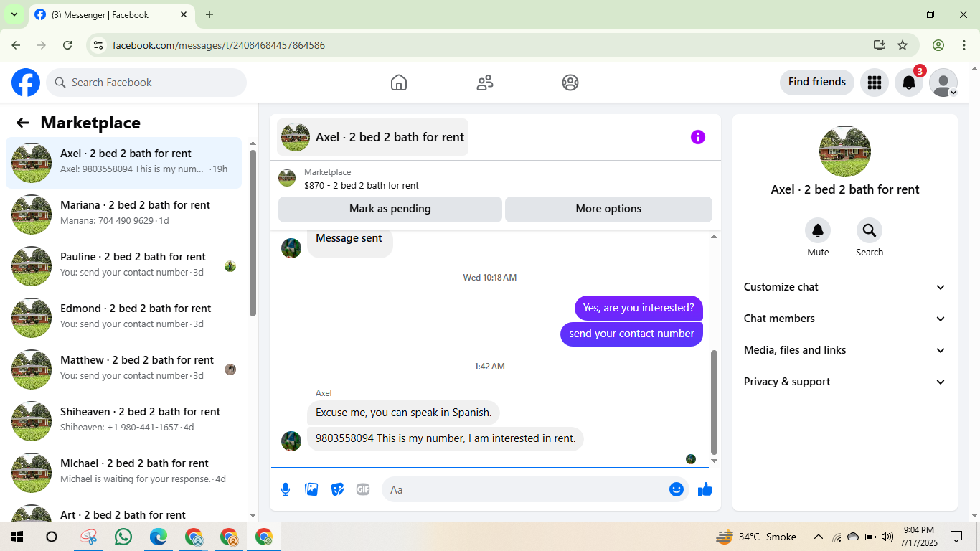This screenshot has width=980, height=551.
Task: Click the conversation list scrollbar
Action: [x=253, y=233]
